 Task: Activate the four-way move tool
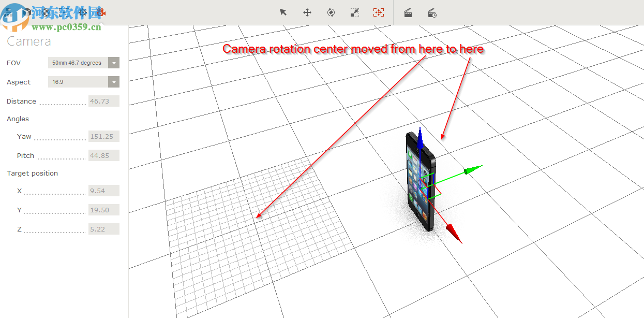click(x=307, y=12)
